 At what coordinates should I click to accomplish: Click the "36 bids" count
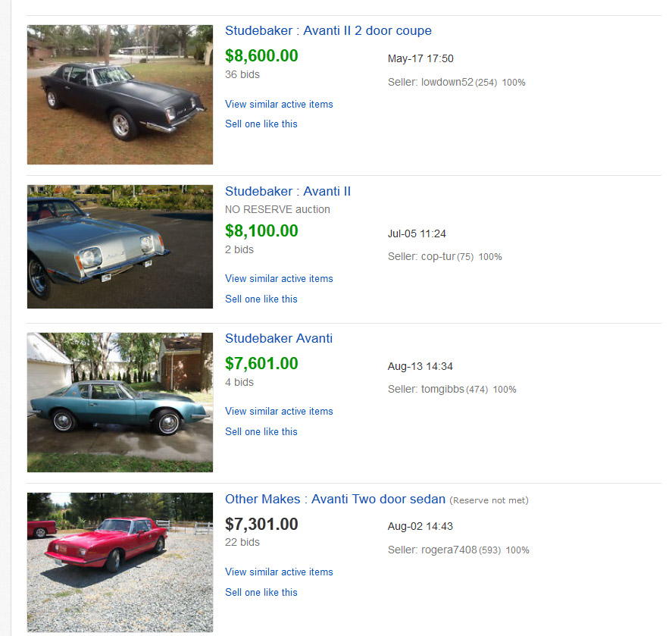[242, 74]
